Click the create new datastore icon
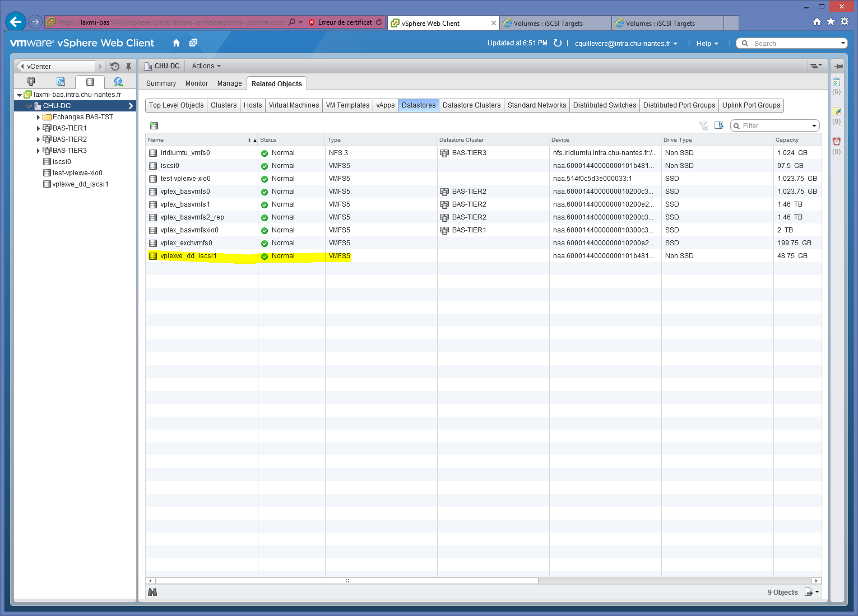The height and width of the screenshot is (616, 858). [x=154, y=125]
